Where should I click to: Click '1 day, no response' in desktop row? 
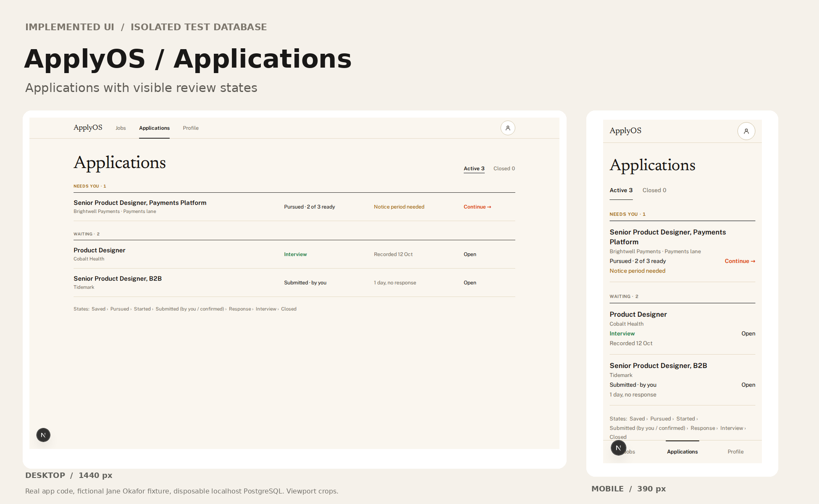[395, 283]
